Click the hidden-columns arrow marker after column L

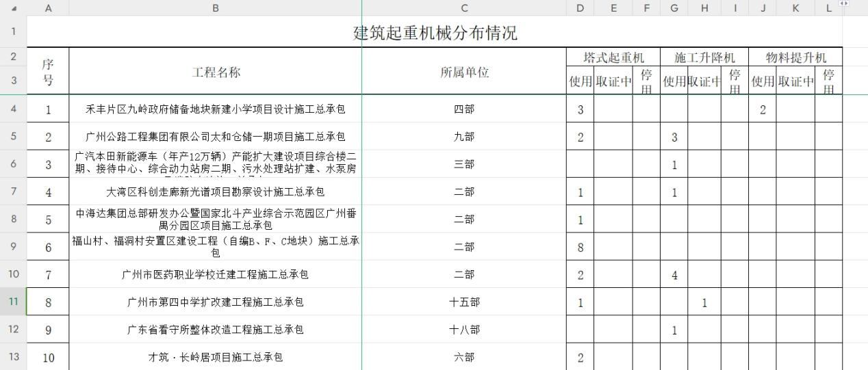click(844, 4)
